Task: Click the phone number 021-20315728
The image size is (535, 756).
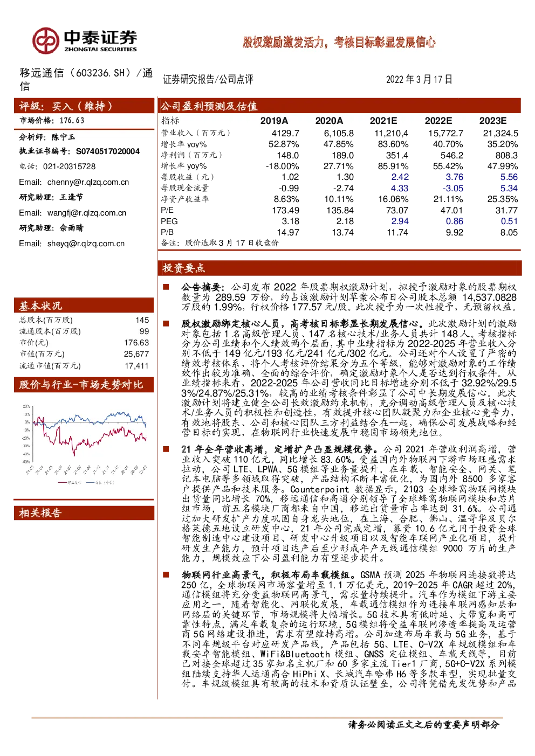Action: pyautogui.click(x=69, y=167)
